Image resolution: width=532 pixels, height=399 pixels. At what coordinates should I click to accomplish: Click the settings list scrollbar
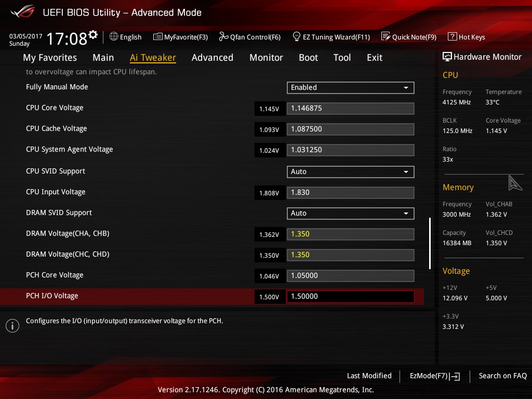point(430,244)
